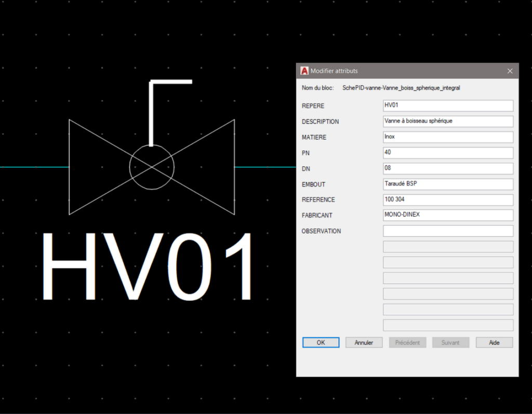Image resolution: width=532 pixels, height=414 pixels.
Task: Select the cyan pipe line left of valve
Action: 34,167
